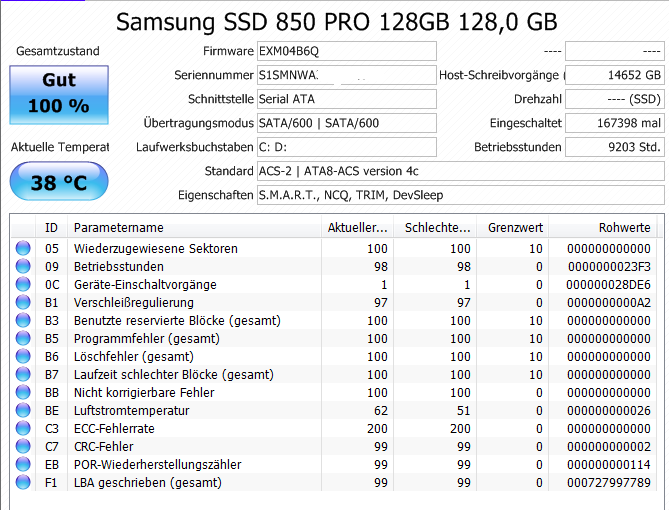Click the Rohwerte column header
This screenshot has width=669, height=510.
pos(602,227)
